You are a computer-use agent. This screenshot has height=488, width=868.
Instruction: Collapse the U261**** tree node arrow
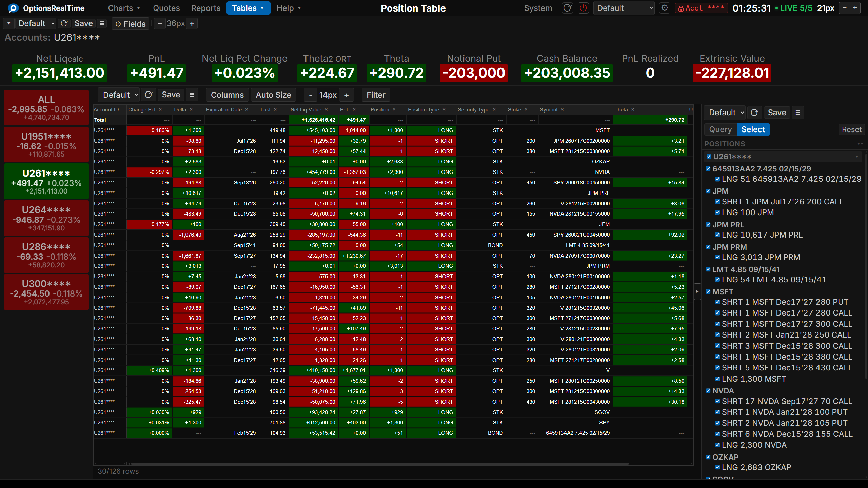[x=857, y=157]
